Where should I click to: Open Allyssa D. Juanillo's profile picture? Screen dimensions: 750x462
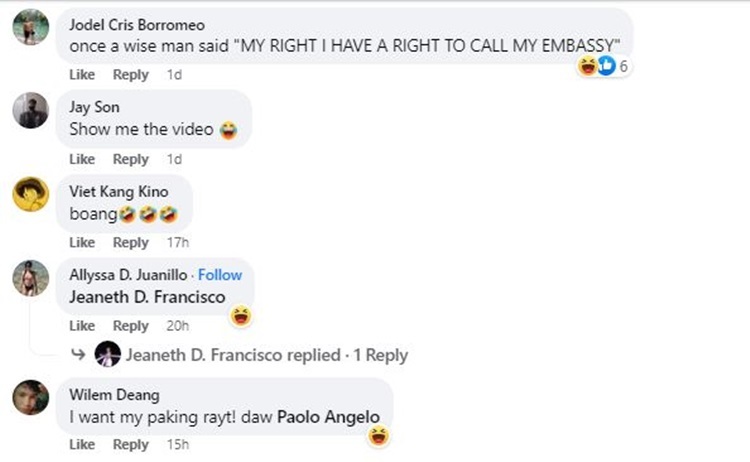[31, 278]
